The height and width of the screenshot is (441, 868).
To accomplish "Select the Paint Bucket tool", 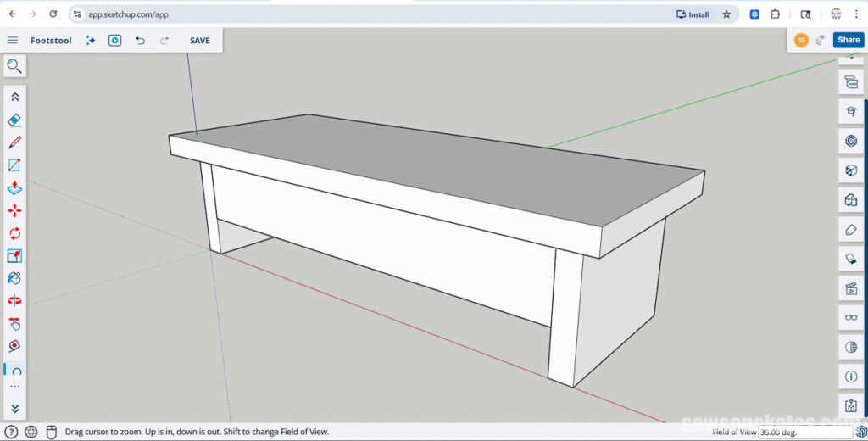I will [15, 278].
